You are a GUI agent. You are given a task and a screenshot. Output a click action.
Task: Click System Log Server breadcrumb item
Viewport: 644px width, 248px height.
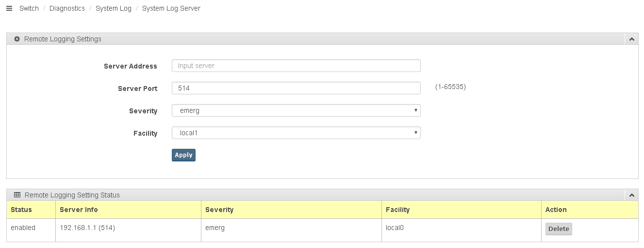[x=171, y=8]
